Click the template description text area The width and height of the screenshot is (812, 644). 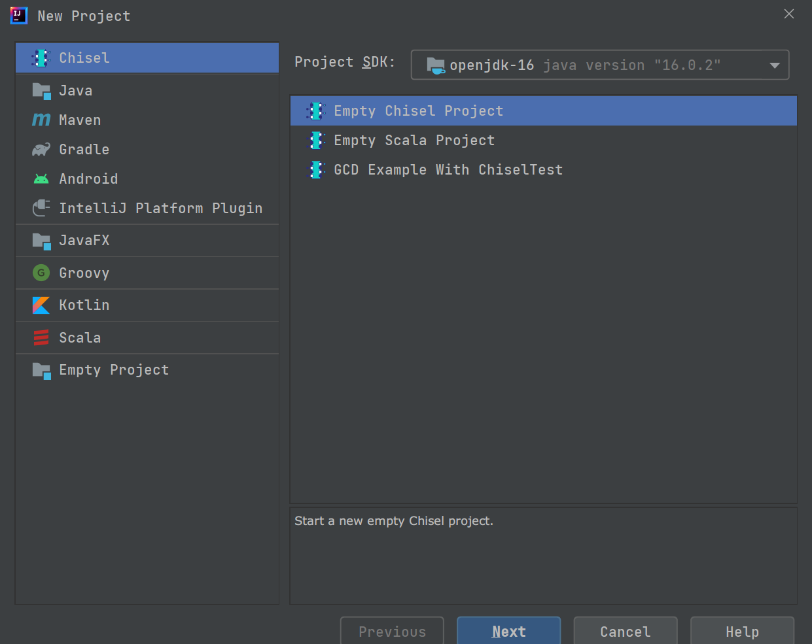[544, 556]
